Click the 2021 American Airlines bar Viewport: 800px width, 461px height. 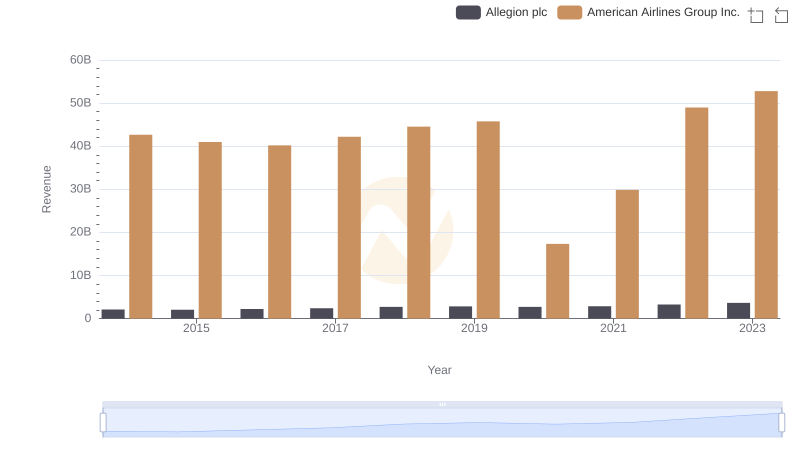[x=627, y=254]
